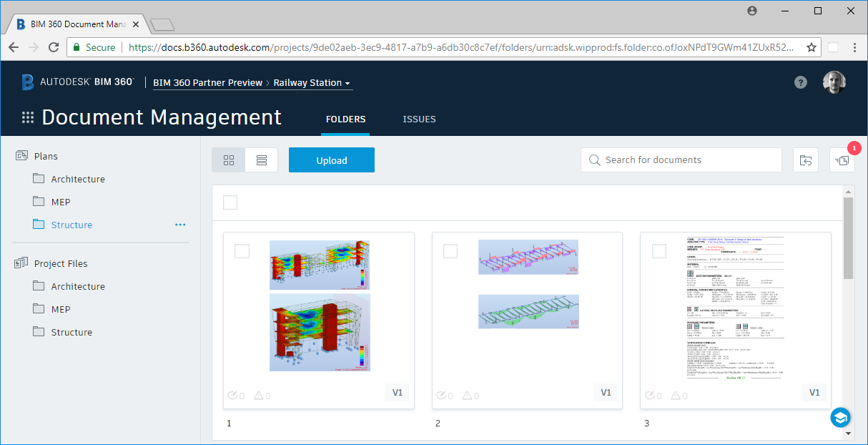The height and width of the screenshot is (445, 868).
Task: Open the help question mark icon
Action: (801, 82)
